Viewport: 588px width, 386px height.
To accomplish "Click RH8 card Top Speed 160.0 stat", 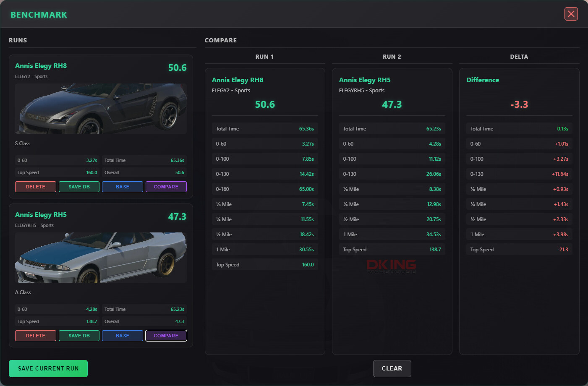I will 57,172.
